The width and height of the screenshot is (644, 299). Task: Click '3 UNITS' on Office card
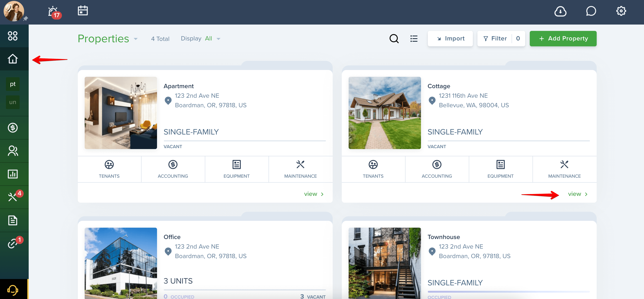tap(178, 281)
